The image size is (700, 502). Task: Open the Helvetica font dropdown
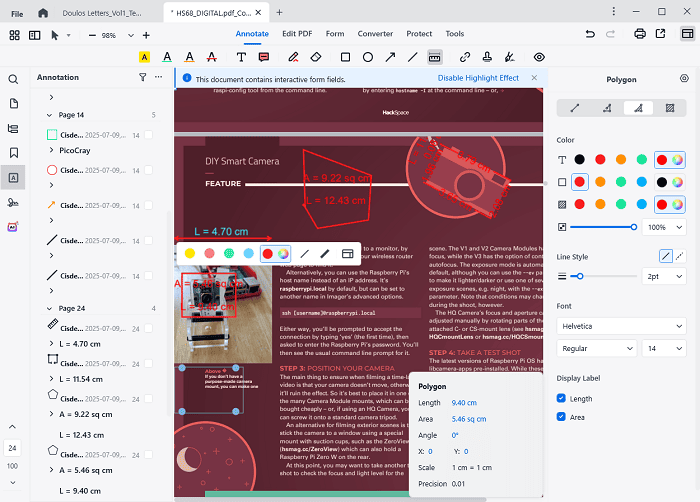click(621, 326)
